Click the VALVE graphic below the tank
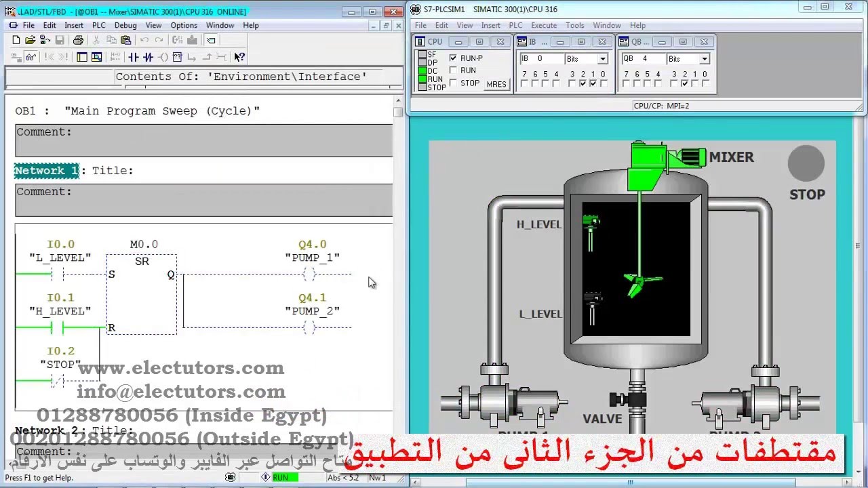 628,401
